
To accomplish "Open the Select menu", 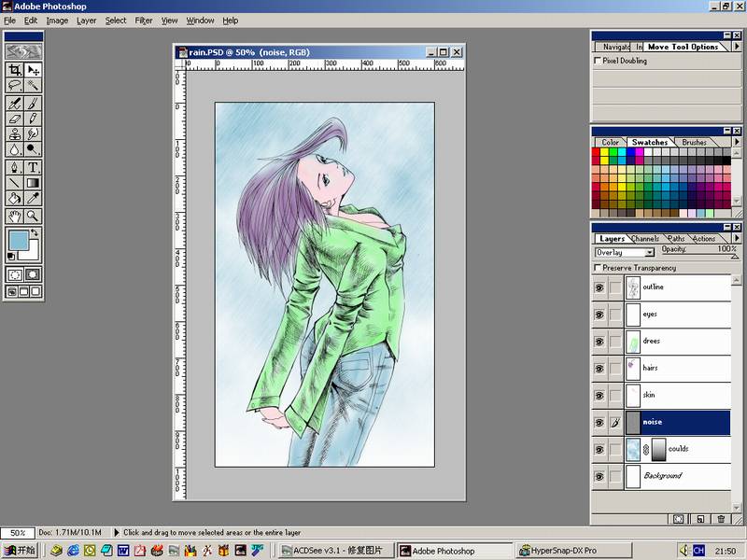I will point(116,21).
